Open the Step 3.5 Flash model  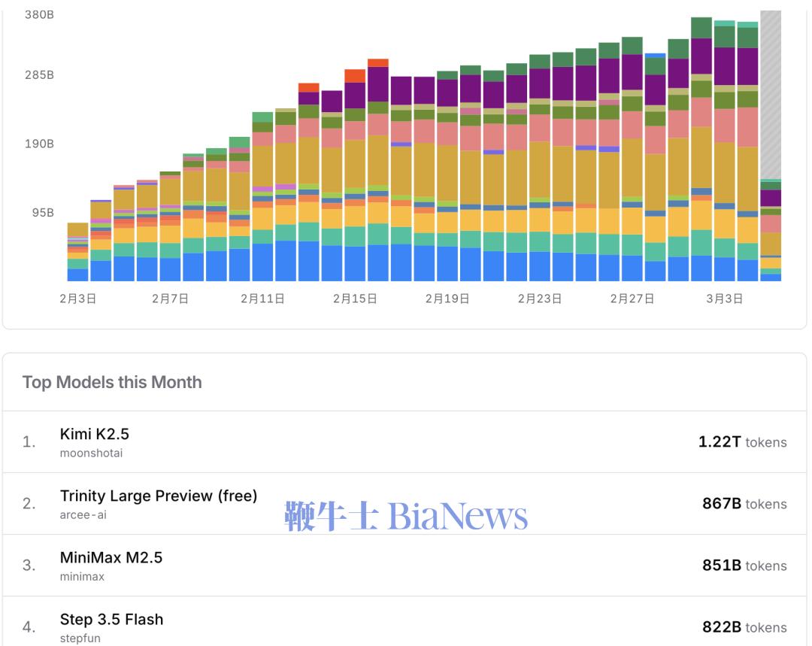(111, 619)
